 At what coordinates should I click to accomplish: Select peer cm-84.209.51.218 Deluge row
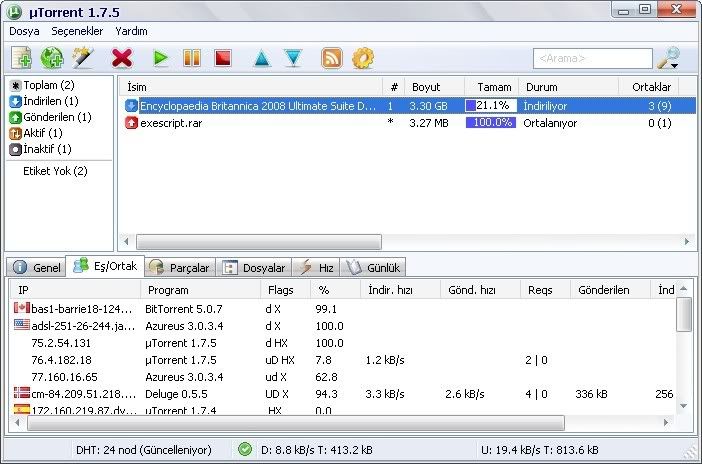[x=343, y=394]
